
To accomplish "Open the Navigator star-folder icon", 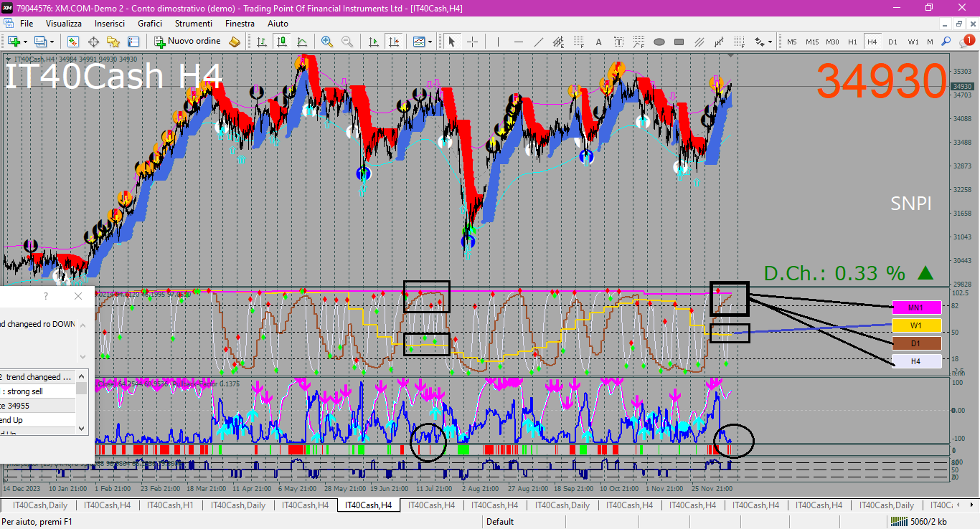I will point(113,42).
